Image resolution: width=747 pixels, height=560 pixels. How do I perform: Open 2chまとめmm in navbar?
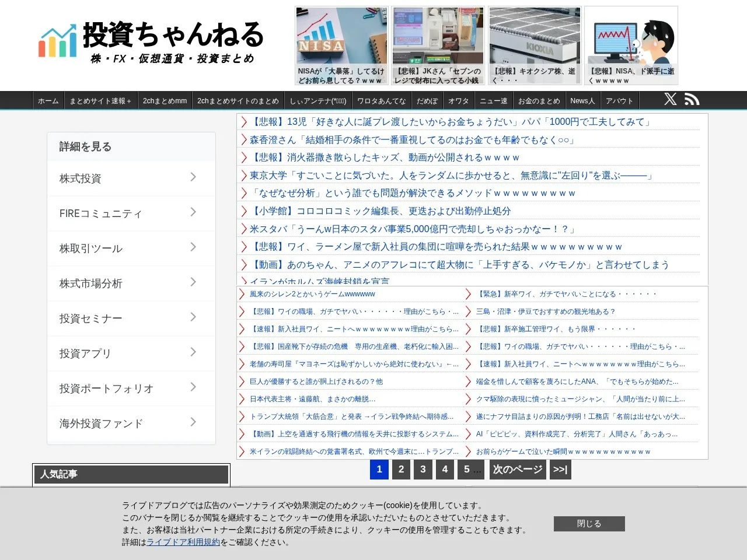tap(165, 101)
